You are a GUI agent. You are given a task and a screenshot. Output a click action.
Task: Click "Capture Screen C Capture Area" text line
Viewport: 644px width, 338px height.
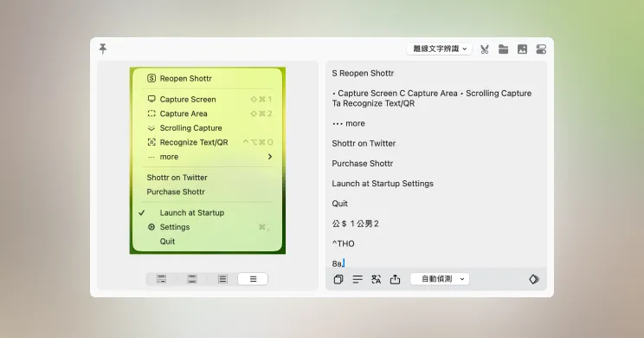click(397, 94)
